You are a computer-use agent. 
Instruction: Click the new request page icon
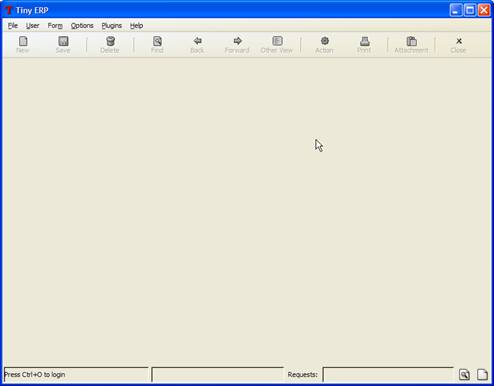[x=482, y=375]
